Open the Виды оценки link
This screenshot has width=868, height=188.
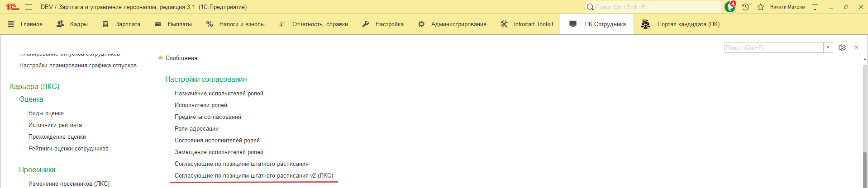(46, 113)
